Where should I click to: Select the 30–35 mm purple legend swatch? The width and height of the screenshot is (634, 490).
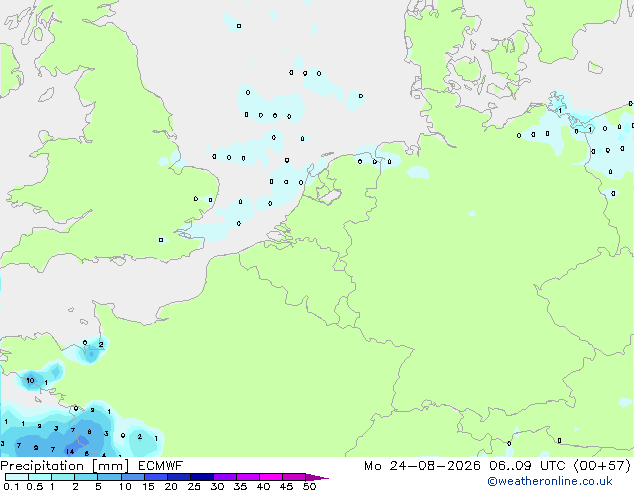[224, 477]
